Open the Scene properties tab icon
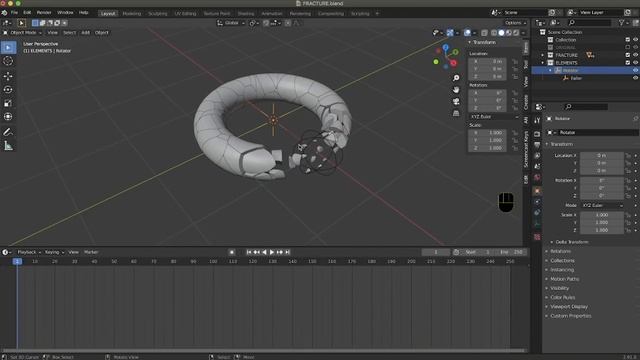 coord(537,166)
